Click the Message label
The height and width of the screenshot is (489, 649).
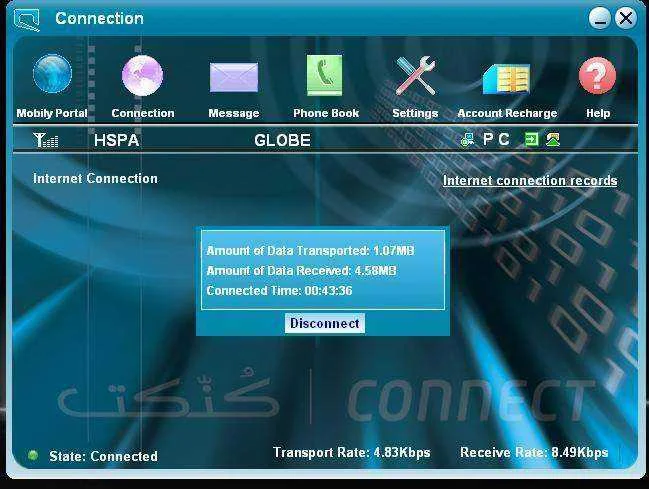tap(234, 113)
